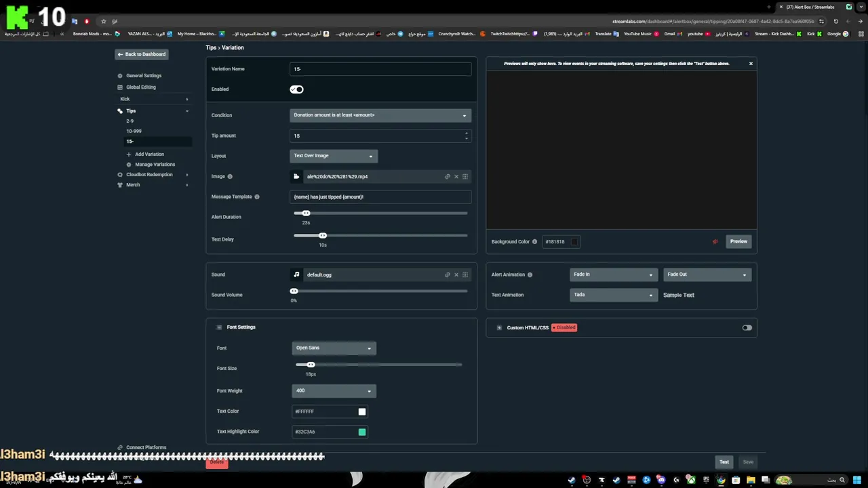Open the Text Animation Tada dropdown
Viewport: 868px width, 488px height.
(x=614, y=295)
